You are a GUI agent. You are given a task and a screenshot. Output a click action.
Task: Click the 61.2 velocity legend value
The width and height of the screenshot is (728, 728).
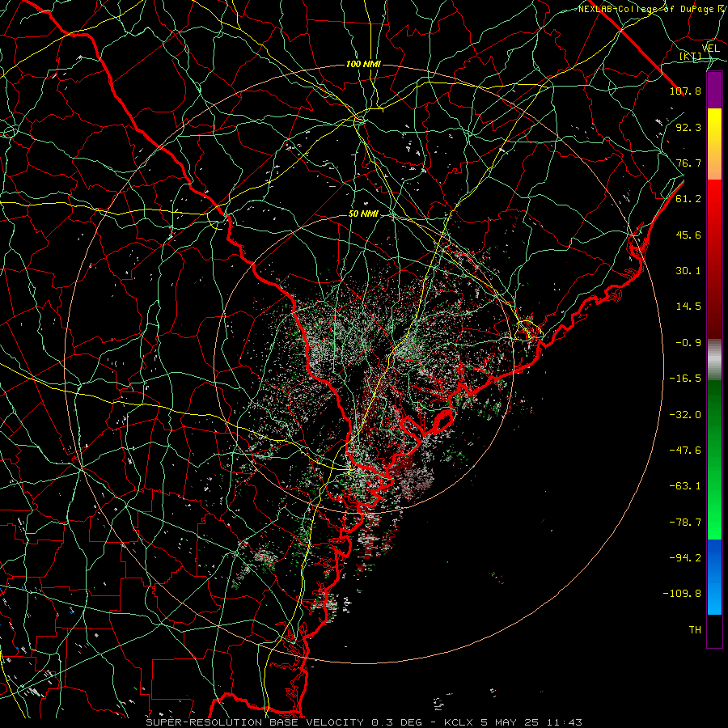pos(688,199)
